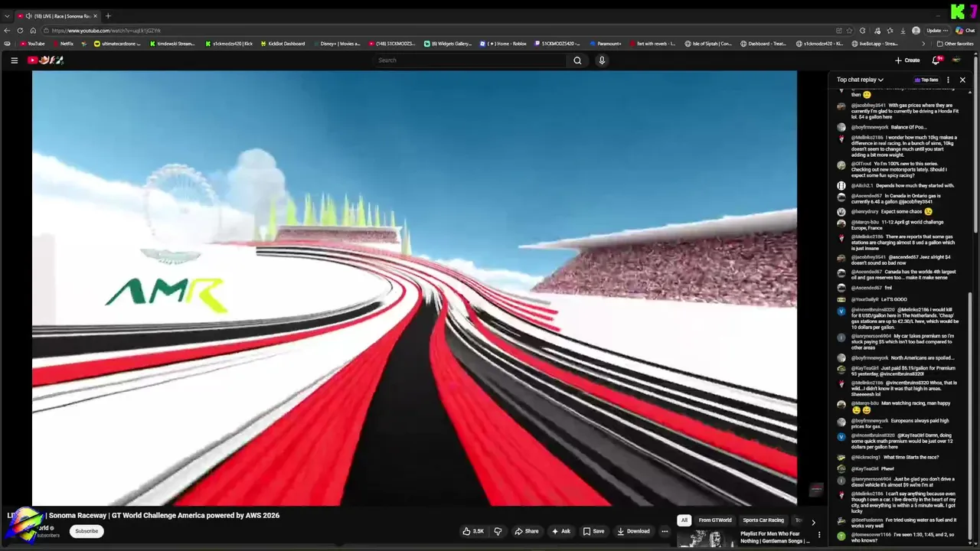Click the browser Update button
This screenshot has width=980, height=551.
[936, 31]
